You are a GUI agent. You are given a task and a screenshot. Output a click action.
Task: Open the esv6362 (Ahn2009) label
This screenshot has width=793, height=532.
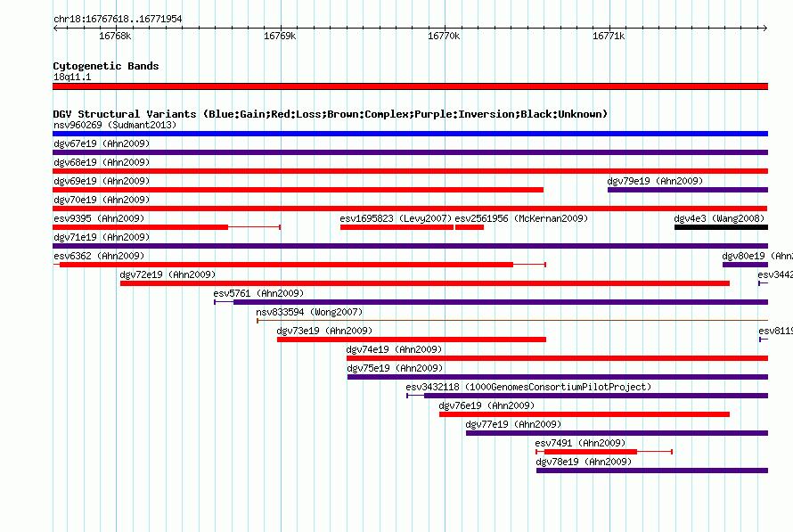click(99, 256)
